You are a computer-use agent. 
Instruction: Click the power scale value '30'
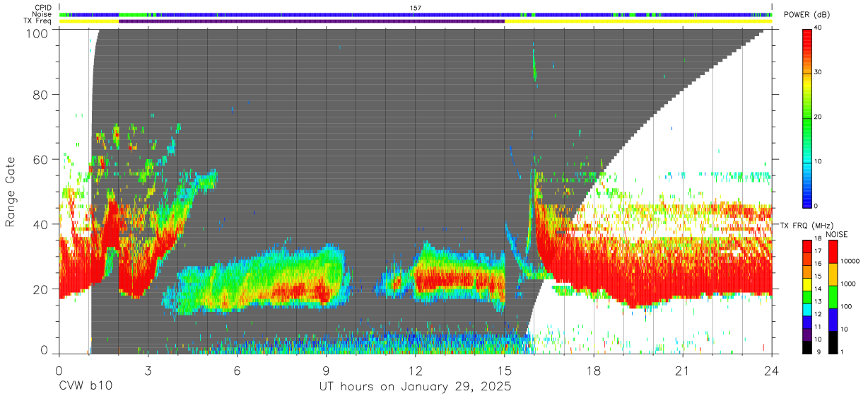(819, 73)
